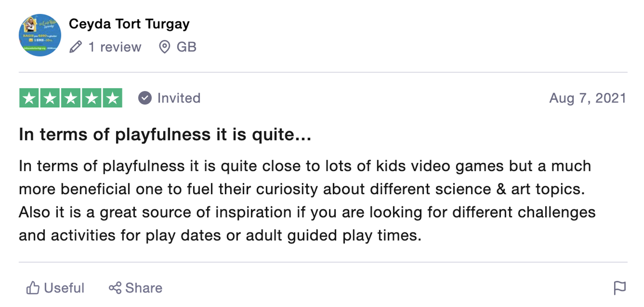
Task: Click the first green rating star
Action: coord(29,98)
